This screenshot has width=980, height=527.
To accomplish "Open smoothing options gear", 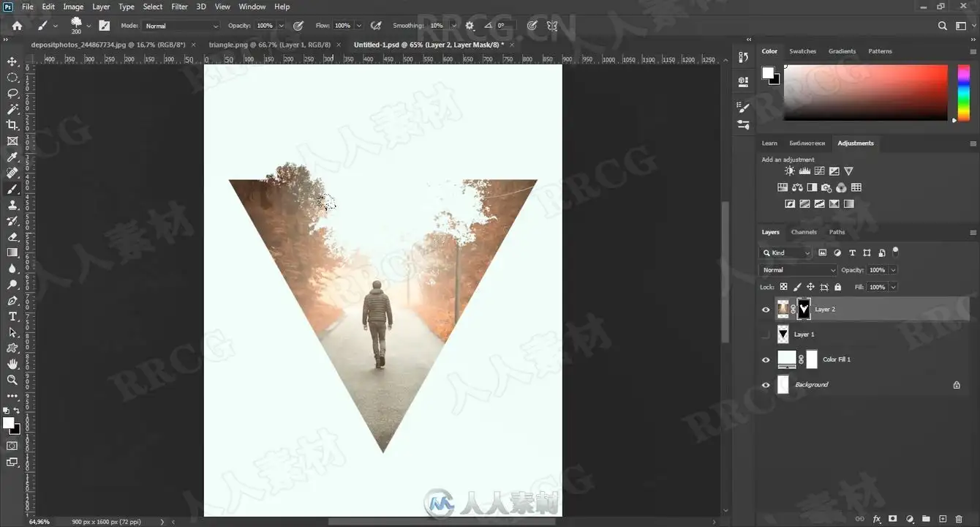I will [470, 26].
